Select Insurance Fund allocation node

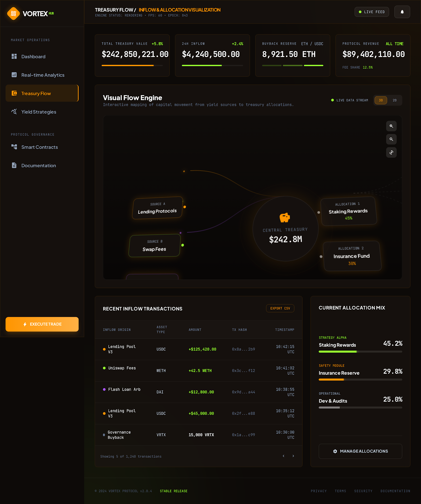(x=352, y=256)
